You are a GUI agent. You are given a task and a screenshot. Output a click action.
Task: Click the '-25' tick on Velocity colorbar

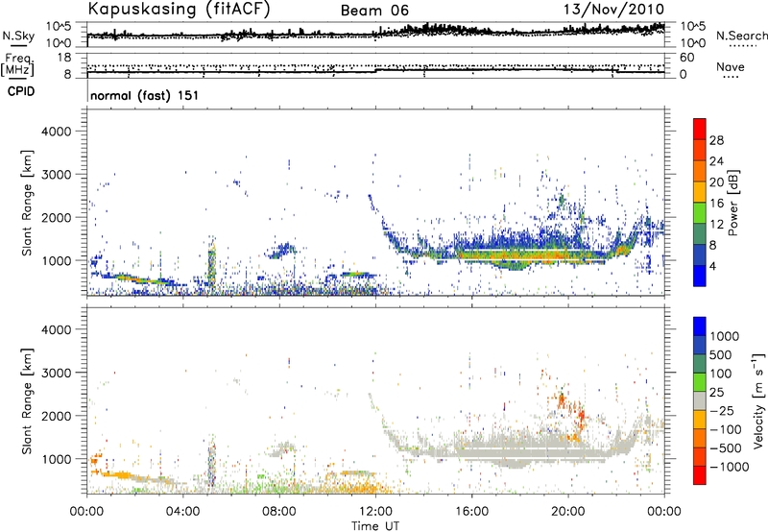pos(723,410)
